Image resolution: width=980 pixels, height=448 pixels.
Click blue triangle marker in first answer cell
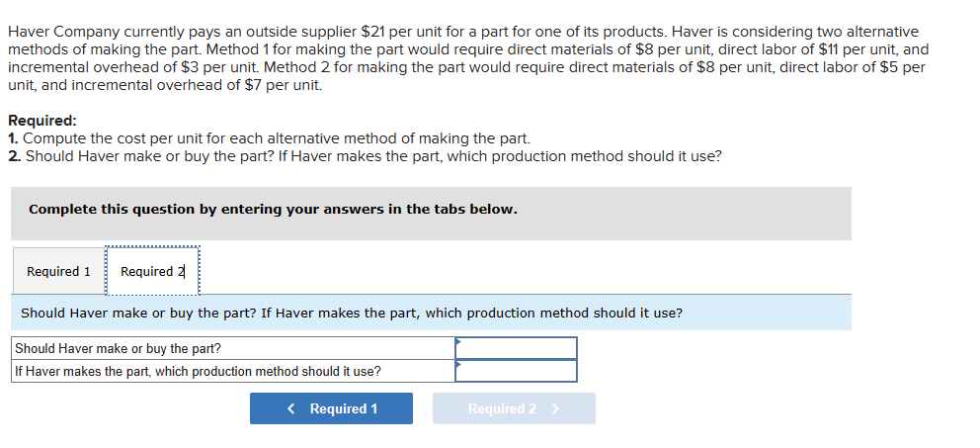[x=458, y=342]
